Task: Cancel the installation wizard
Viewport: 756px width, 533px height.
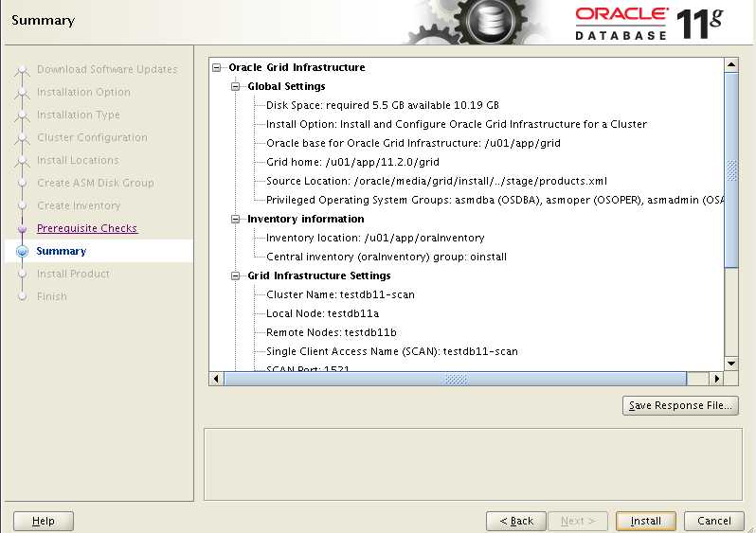Action: point(714,521)
